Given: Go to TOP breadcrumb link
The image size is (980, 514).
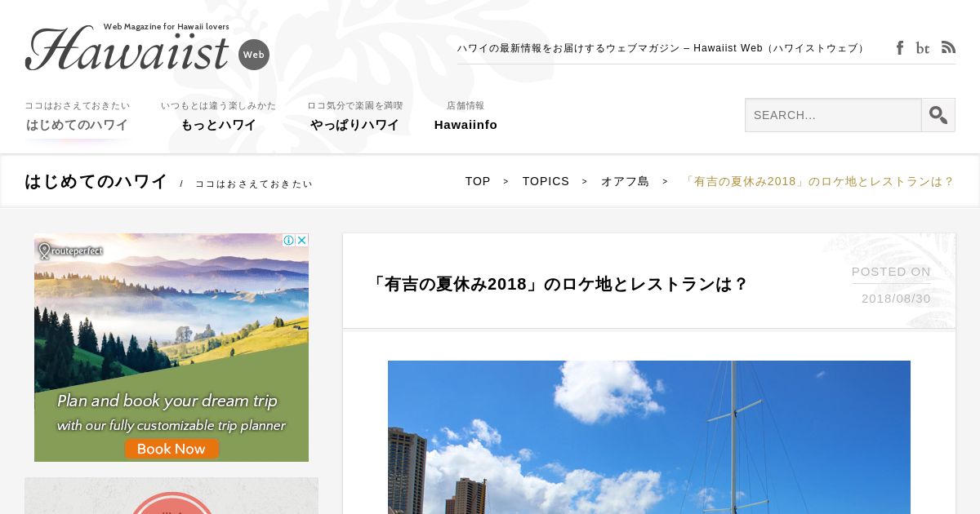Looking at the screenshot, I should [x=478, y=181].
